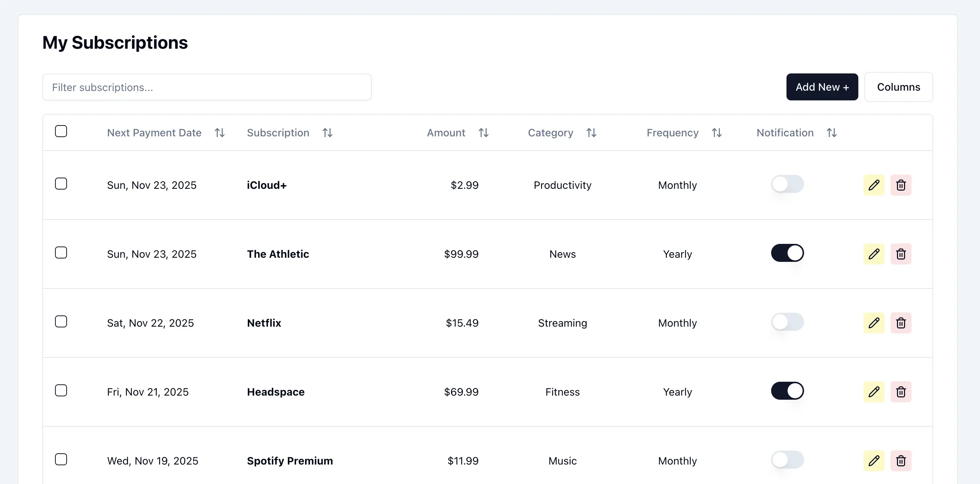This screenshot has height=484, width=980.
Task: Toggle Spotify Premium notification switch
Action: click(788, 460)
